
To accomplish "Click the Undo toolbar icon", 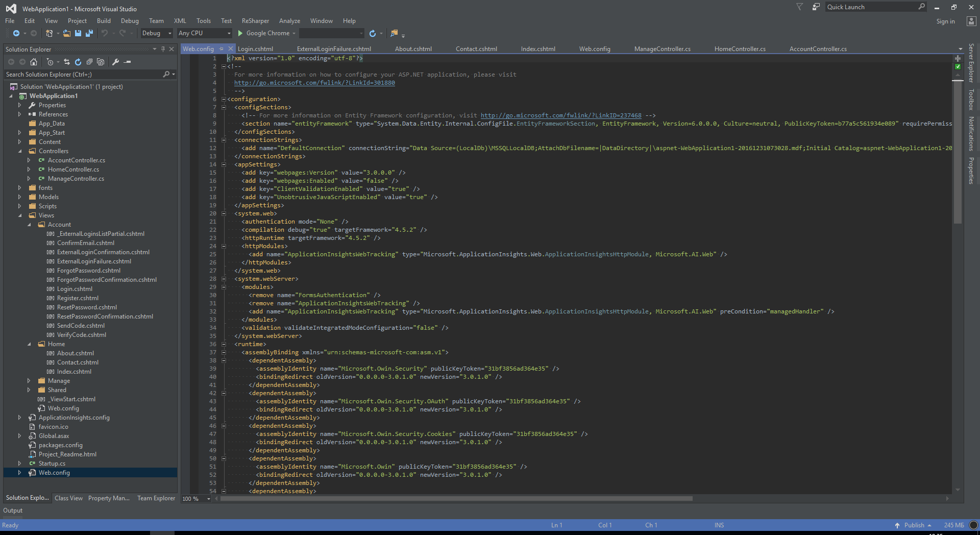I will click(x=105, y=33).
